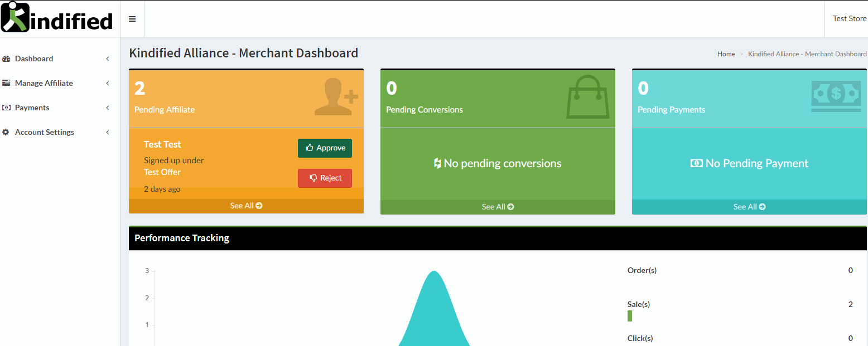Viewport: 868px width, 346px height.
Task: Go to Home breadcrumb link
Action: coord(726,54)
